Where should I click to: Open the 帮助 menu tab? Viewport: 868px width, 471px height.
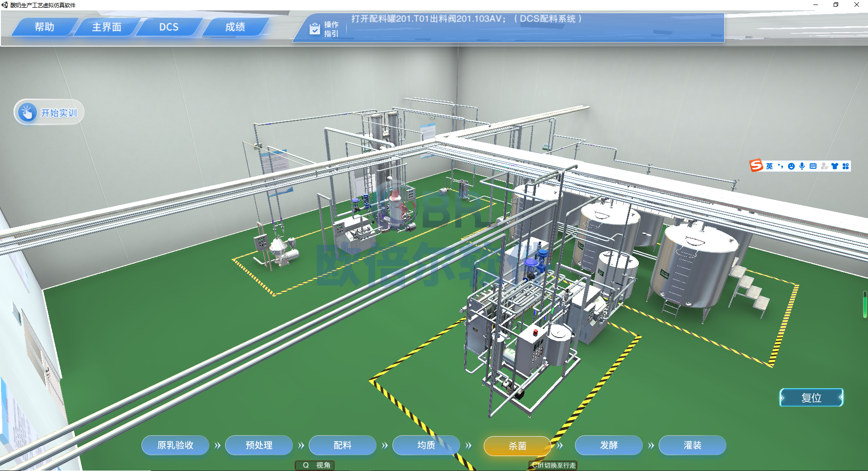44,27
